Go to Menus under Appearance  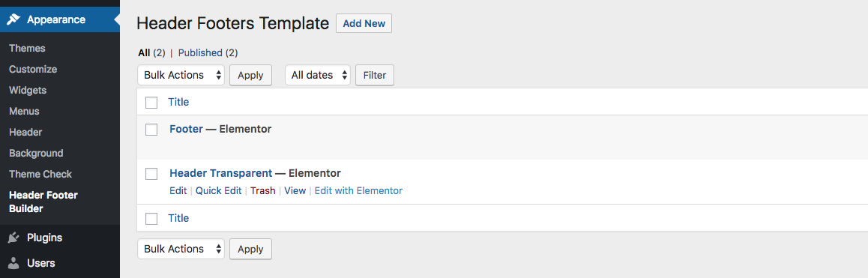24,112
